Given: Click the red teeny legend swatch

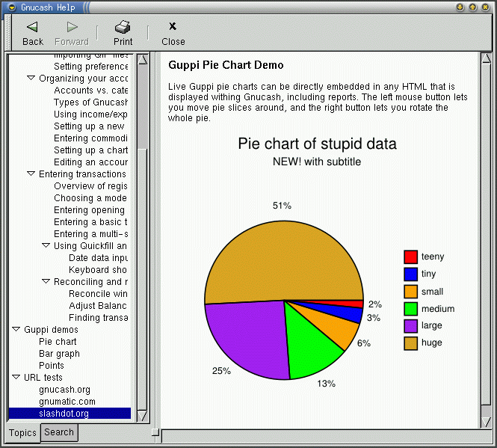Looking at the screenshot, I should click(410, 257).
